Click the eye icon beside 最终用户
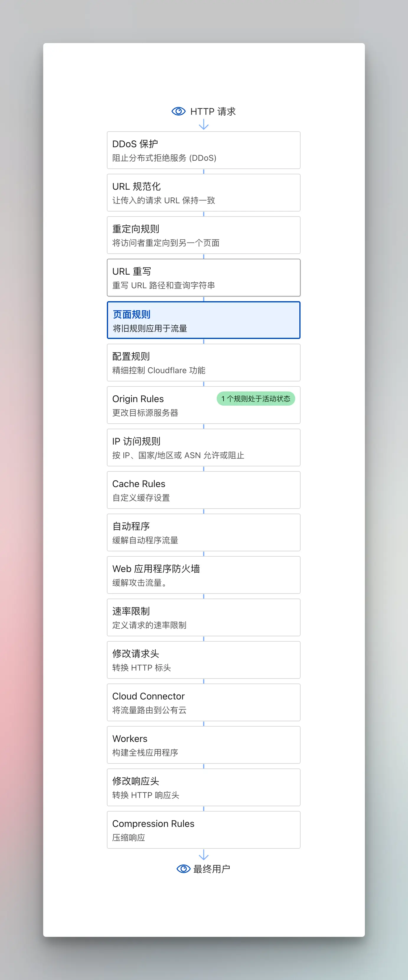 tap(183, 868)
